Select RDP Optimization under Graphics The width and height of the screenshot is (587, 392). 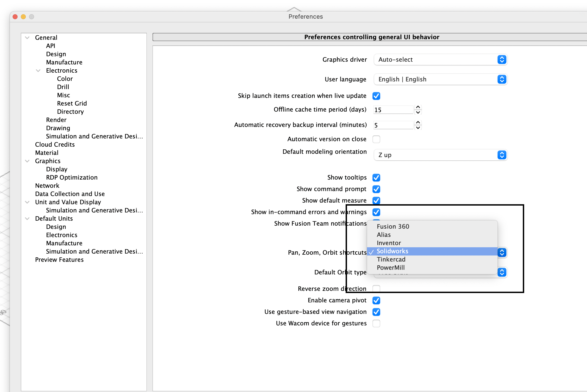(x=72, y=178)
